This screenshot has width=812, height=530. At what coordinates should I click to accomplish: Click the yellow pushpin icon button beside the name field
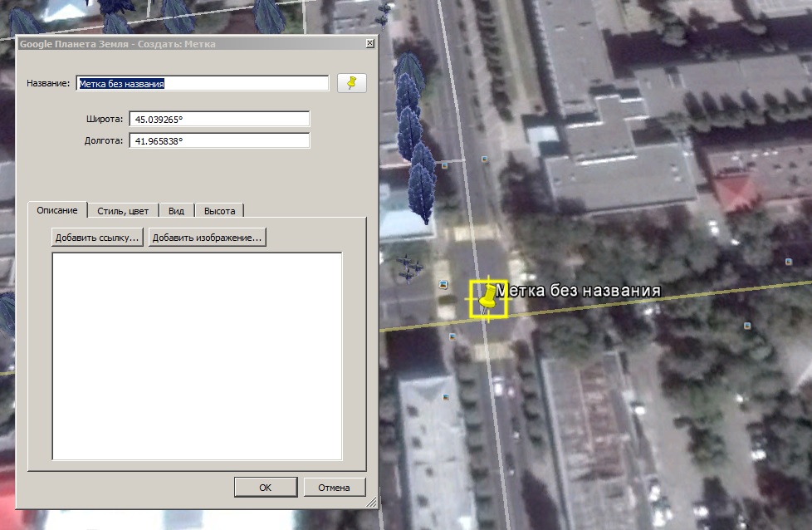click(x=352, y=83)
